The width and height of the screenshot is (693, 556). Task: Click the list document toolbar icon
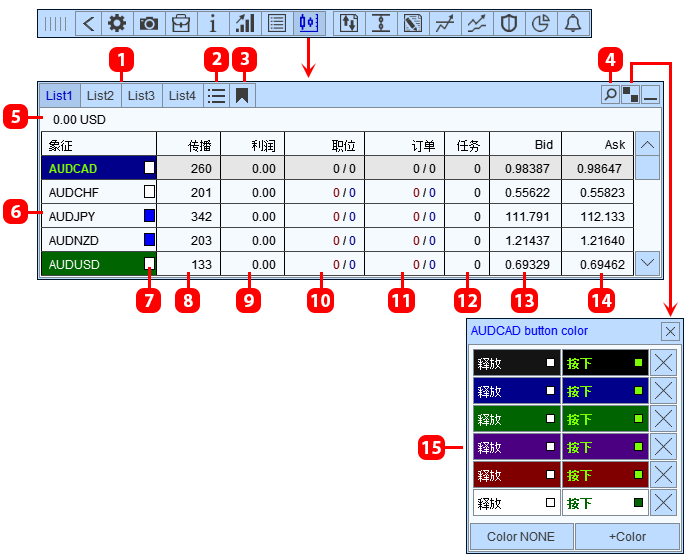[x=277, y=23]
